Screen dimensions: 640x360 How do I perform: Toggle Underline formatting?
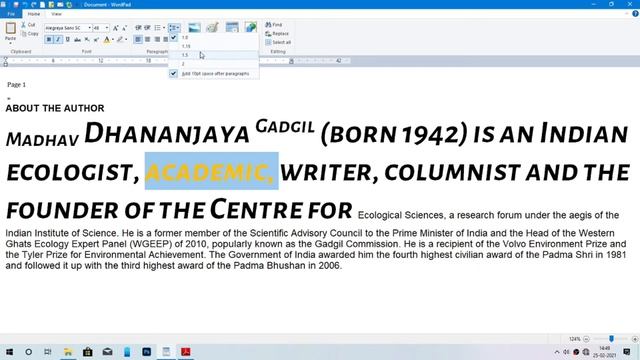tap(67, 39)
